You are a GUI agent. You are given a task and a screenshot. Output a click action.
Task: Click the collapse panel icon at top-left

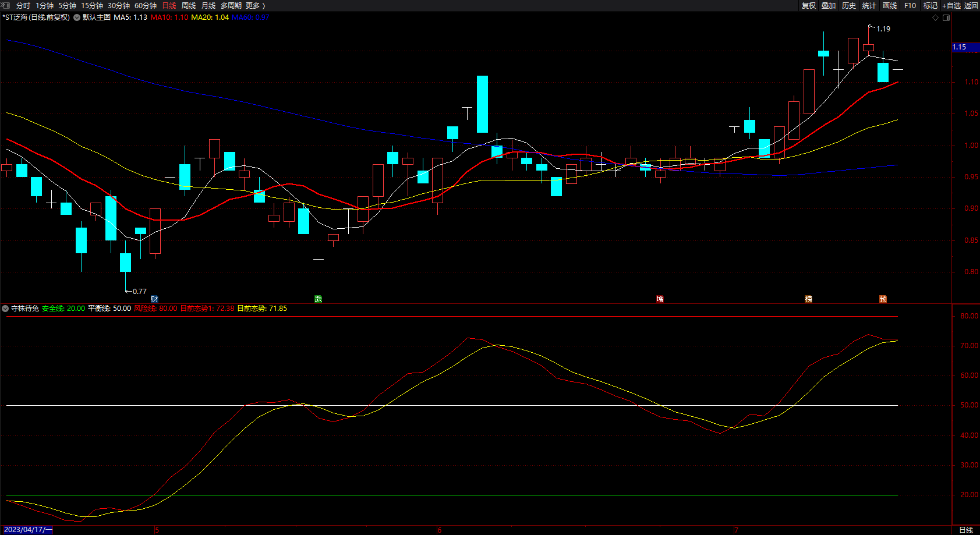click(5, 5)
